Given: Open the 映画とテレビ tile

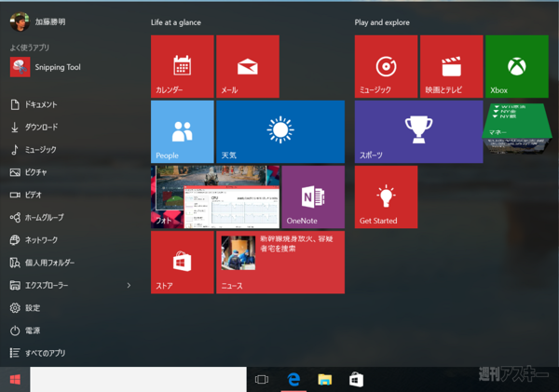Looking at the screenshot, I should point(451,66).
